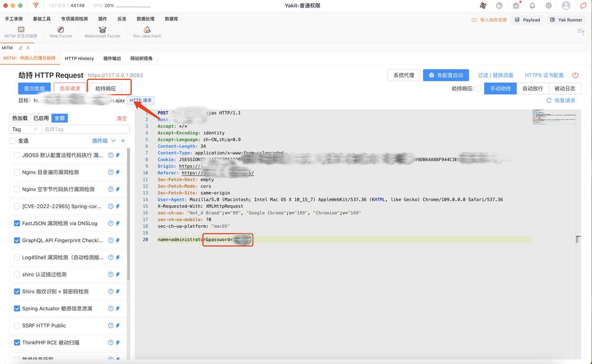Switch to 自动放行 mode

pyautogui.click(x=532, y=88)
